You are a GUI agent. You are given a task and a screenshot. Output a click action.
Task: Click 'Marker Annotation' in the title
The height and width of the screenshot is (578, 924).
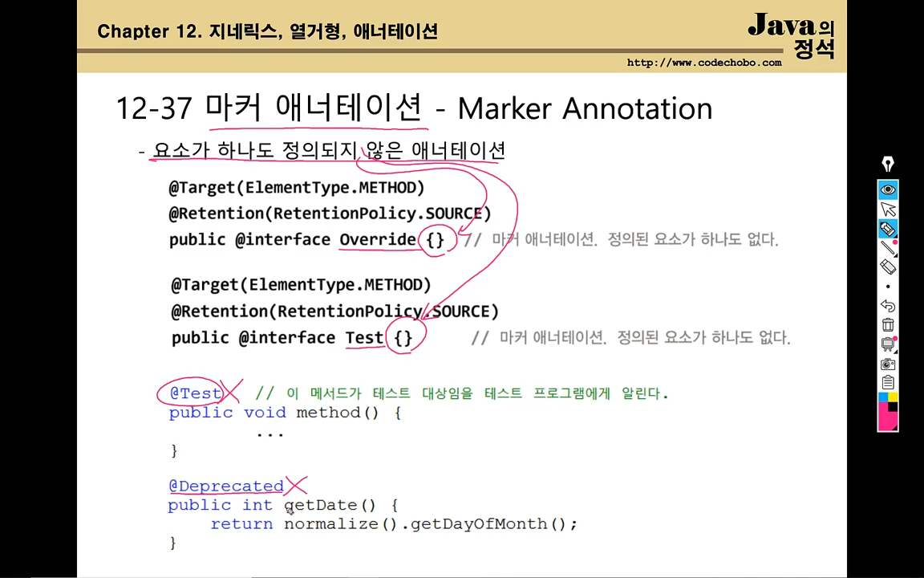[586, 108]
